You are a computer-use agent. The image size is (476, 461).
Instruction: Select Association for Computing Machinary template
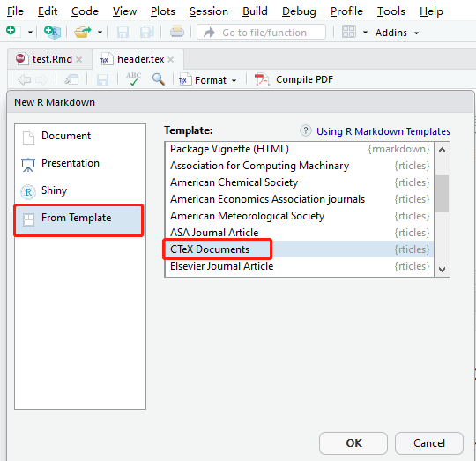(300, 166)
